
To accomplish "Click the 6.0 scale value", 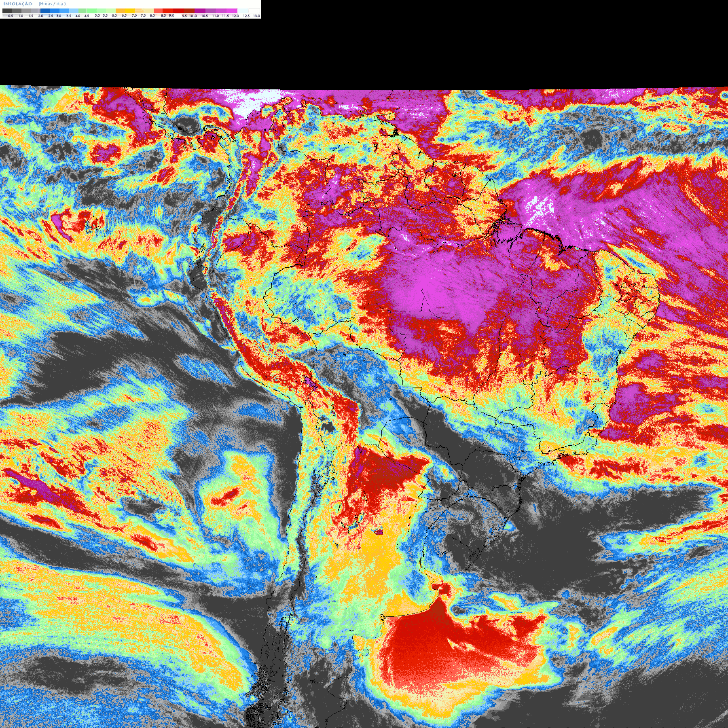I will tap(114, 15).
